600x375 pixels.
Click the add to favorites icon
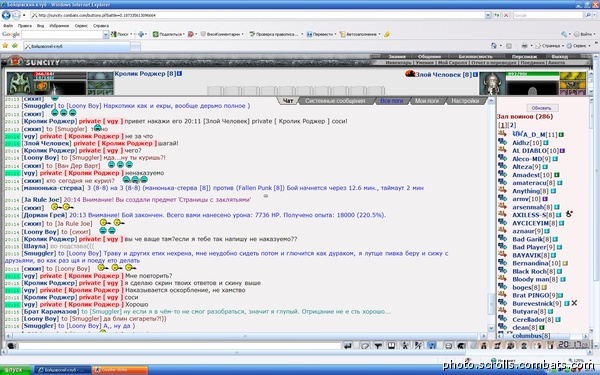click(x=15, y=46)
